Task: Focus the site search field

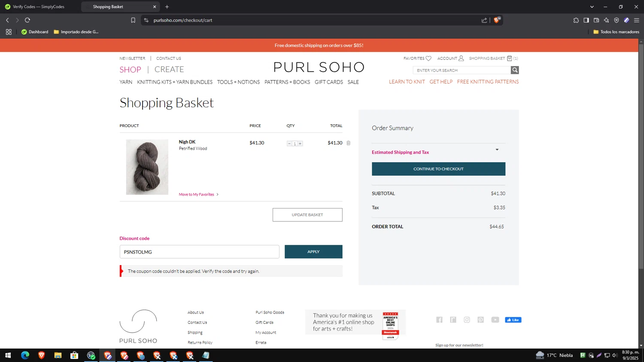Action: 462,70
